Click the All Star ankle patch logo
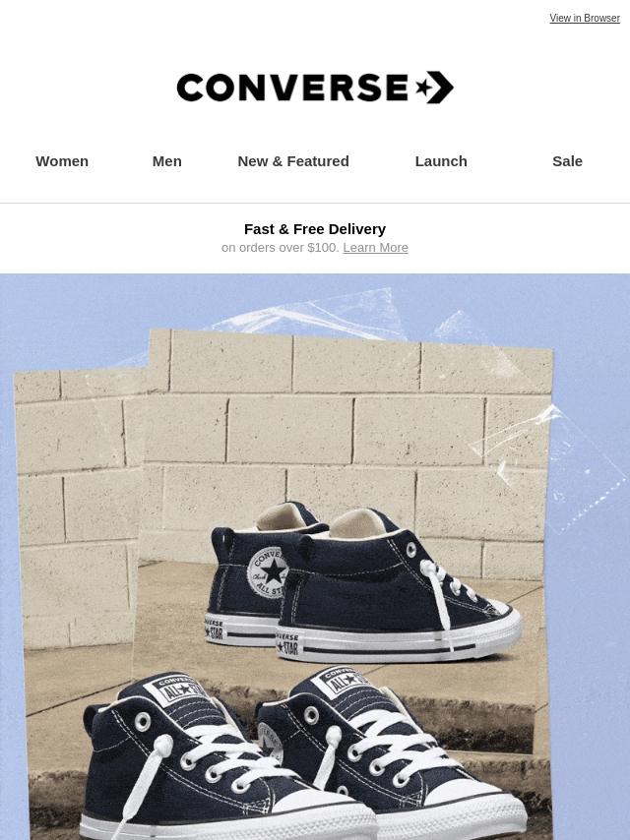 268,572
